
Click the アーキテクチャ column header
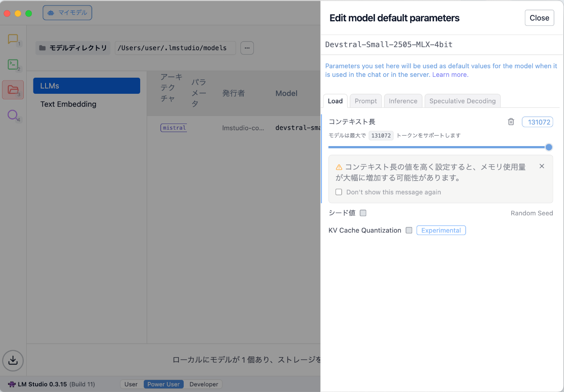coord(172,88)
